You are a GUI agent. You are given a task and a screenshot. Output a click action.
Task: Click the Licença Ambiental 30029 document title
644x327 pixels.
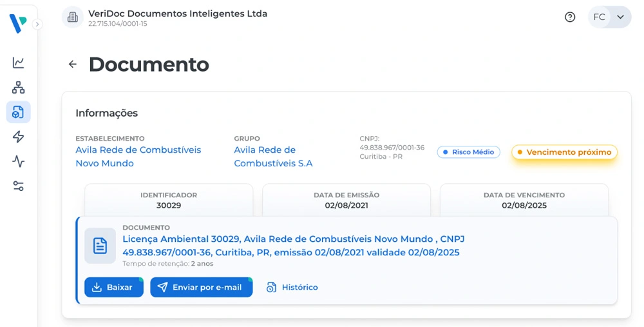pos(293,246)
